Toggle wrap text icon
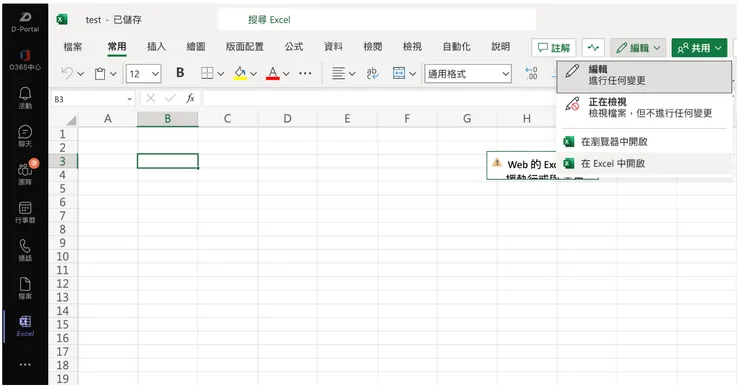740x387 pixels. (x=372, y=73)
